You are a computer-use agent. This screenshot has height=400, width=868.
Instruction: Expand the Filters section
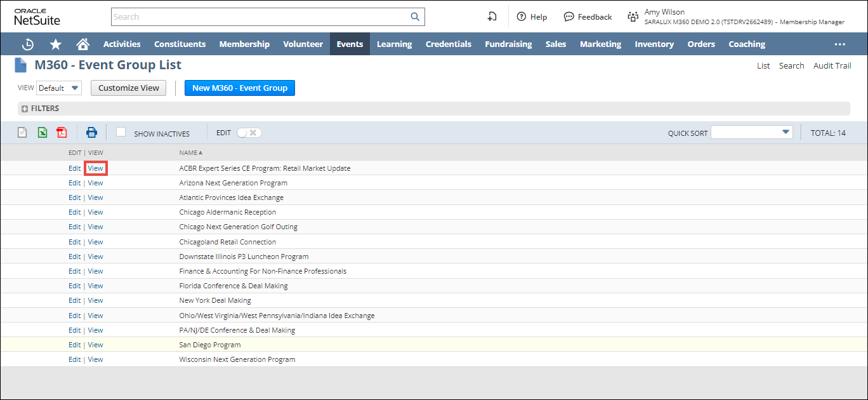(25, 109)
